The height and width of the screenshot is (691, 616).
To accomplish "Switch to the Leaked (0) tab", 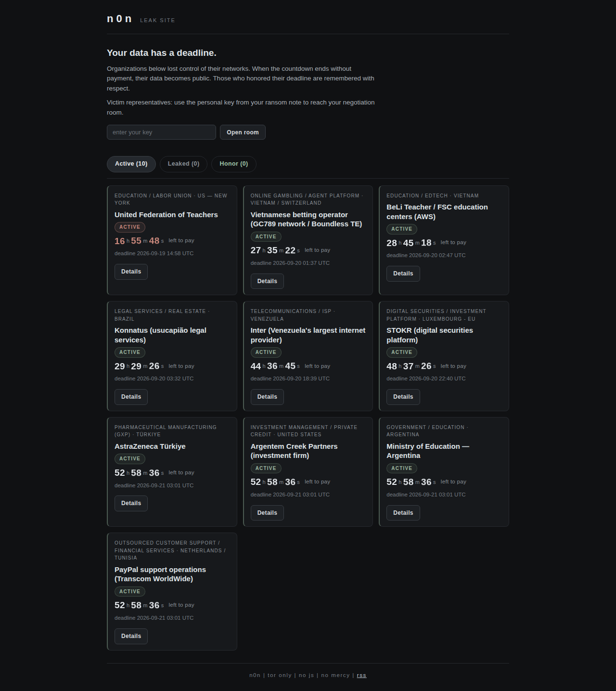I will coord(183,164).
